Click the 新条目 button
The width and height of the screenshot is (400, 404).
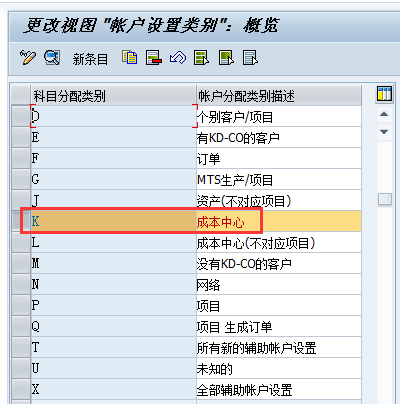tap(90, 59)
